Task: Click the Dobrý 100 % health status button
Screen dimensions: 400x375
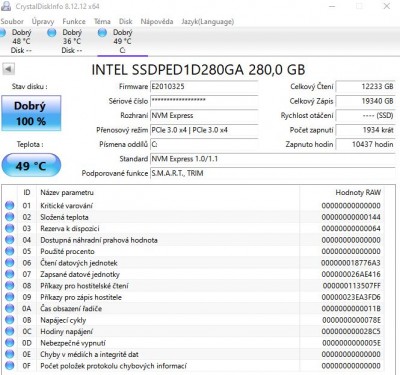Action: [31, 113]
